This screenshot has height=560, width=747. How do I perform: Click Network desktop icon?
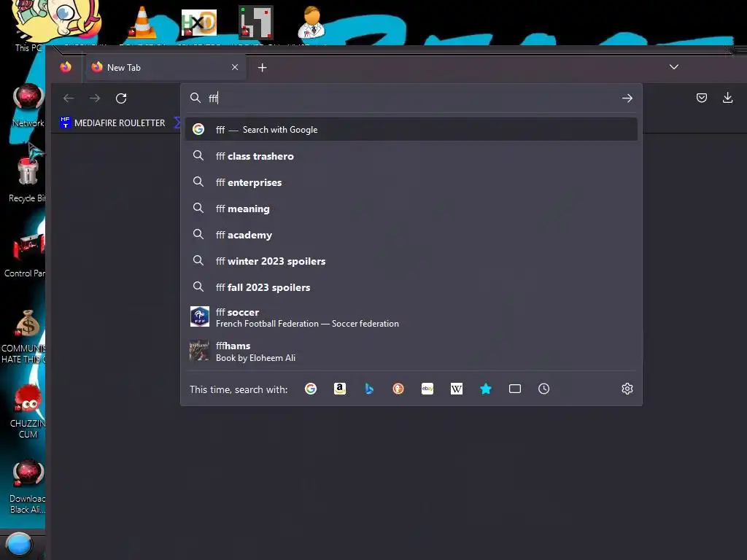click(x=28, y=106)
